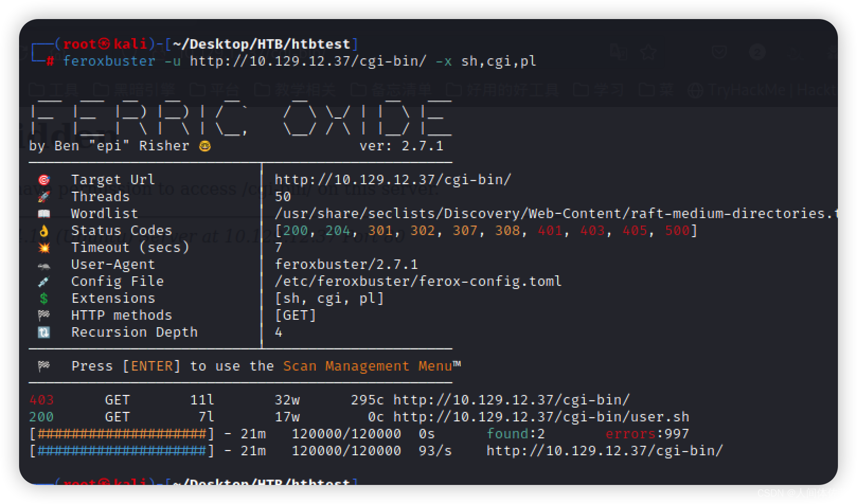Click the emoji icon beside User-Agent
The width and height of the screenshot is (857, 504).
44,265
